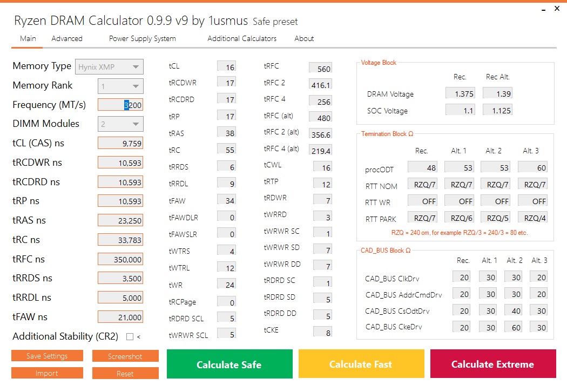Click RTT PARK Alt. 1 value RZQ/6

pos(459,218)
